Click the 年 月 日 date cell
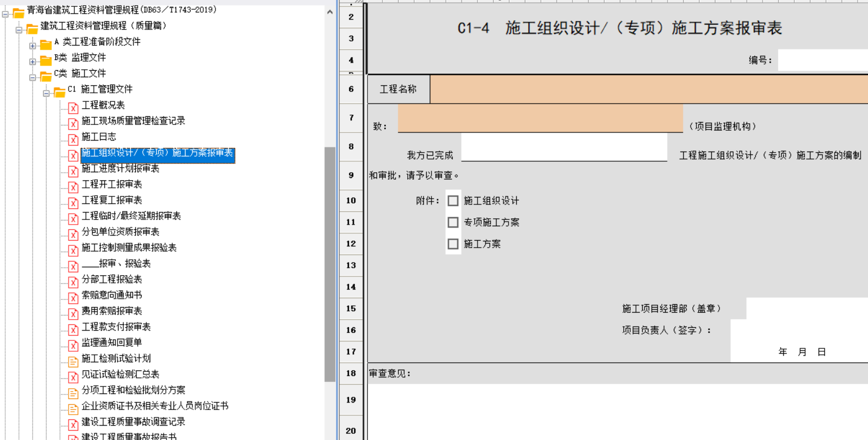The image size is (868, 440). pos(799,352)
